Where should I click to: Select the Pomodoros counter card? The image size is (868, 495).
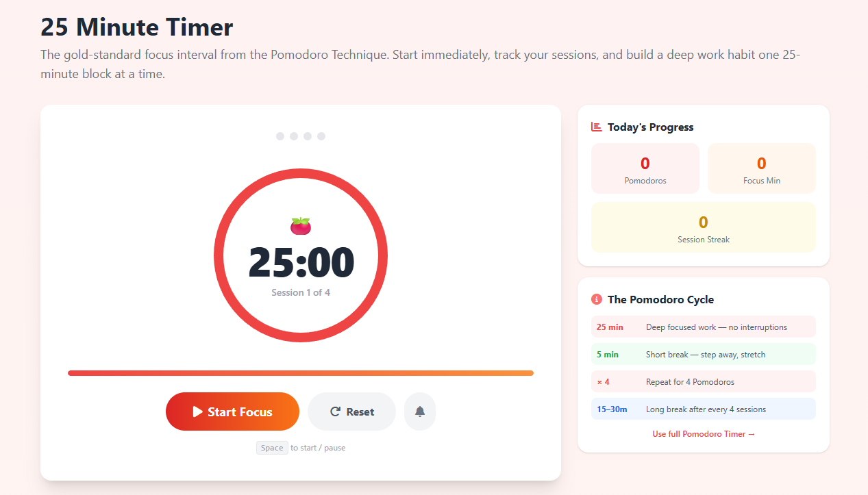click(645, 168)
